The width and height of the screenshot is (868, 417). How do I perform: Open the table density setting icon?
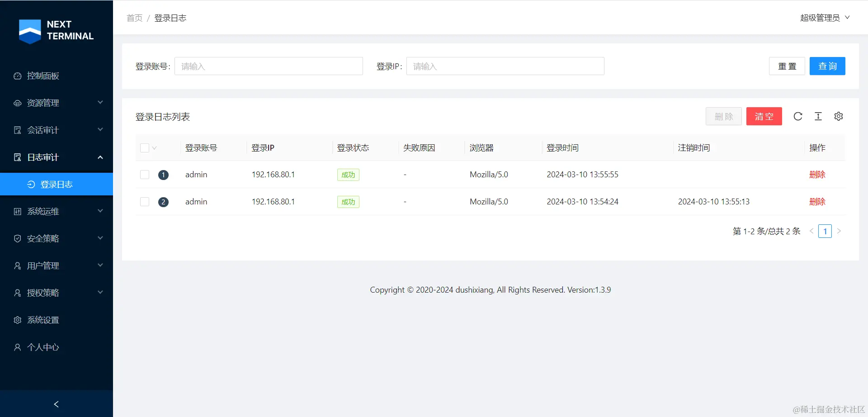click(x=818, y=116)
